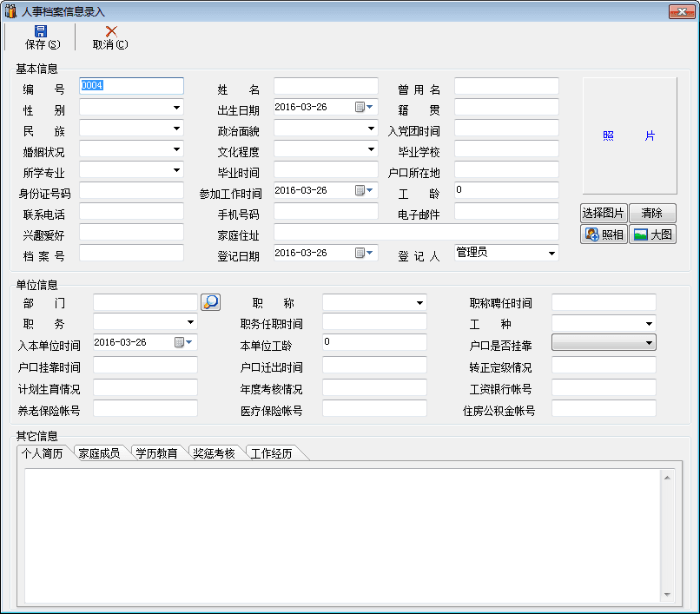Click the 选择图片 button
The height and width of the screenshot is (614, 700).
pyautogui.click(x=603, y=213)
